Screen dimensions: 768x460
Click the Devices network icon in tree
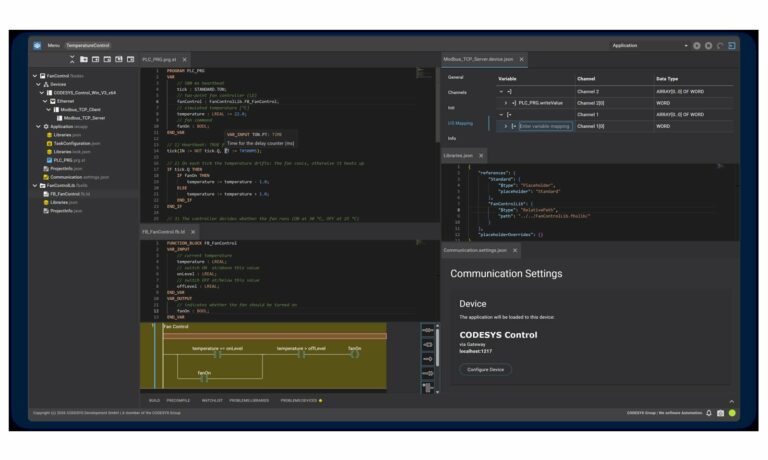(x=46, y=84)
